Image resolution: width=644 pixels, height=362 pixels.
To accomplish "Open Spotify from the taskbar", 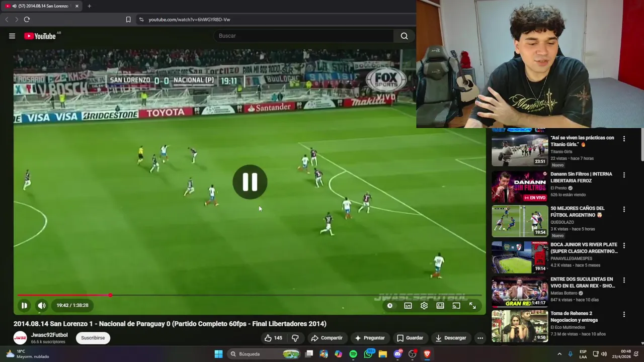I will [353, 354].
